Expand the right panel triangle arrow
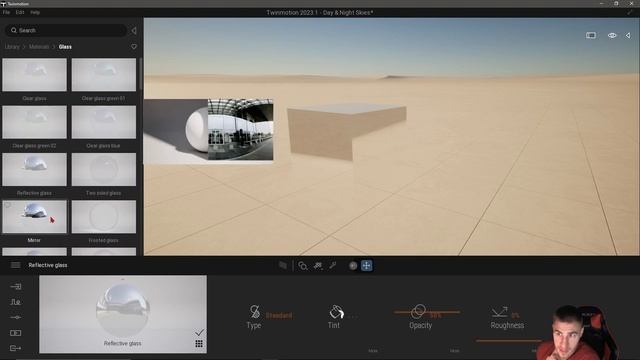The height and width of the screenshot is (360, 640). pyautogui.click(x=628, y=36)
